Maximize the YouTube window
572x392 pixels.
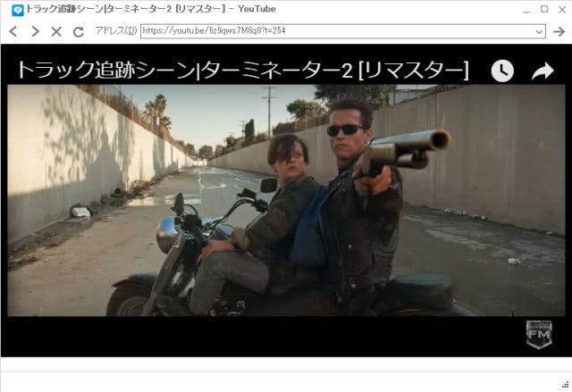544,9
